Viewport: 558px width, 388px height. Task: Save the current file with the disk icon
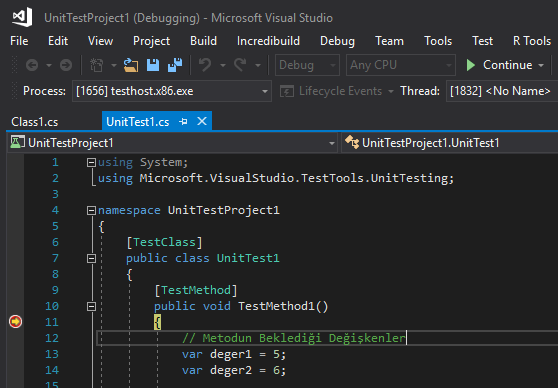coord(153,65)
